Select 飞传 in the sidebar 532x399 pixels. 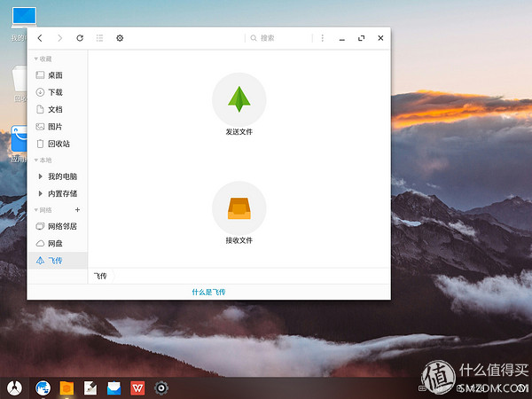coord(58,261)
